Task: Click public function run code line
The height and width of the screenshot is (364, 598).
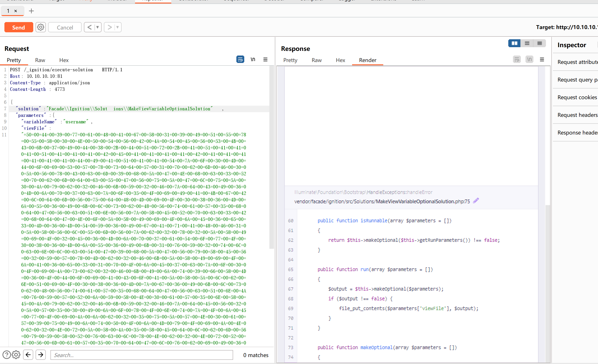Action: coord(375,269)
